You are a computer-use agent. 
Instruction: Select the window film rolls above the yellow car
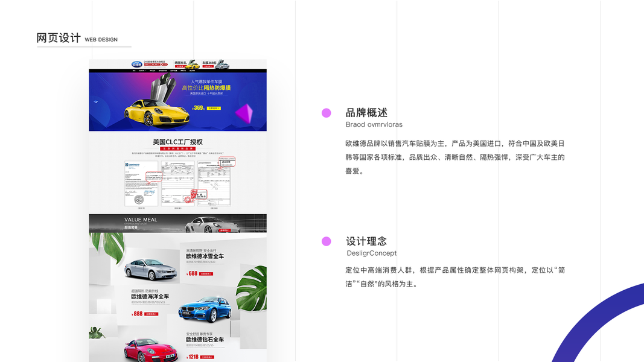pos(164,88)
